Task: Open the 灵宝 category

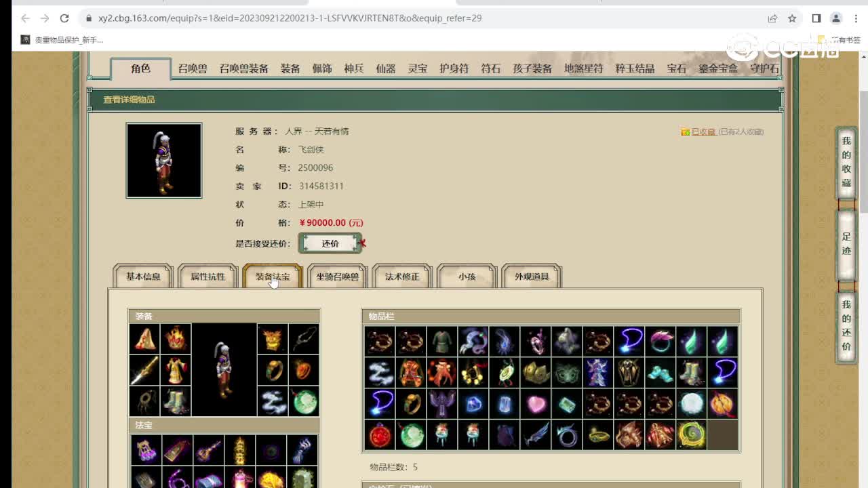Action: click(x=418, y=68)
